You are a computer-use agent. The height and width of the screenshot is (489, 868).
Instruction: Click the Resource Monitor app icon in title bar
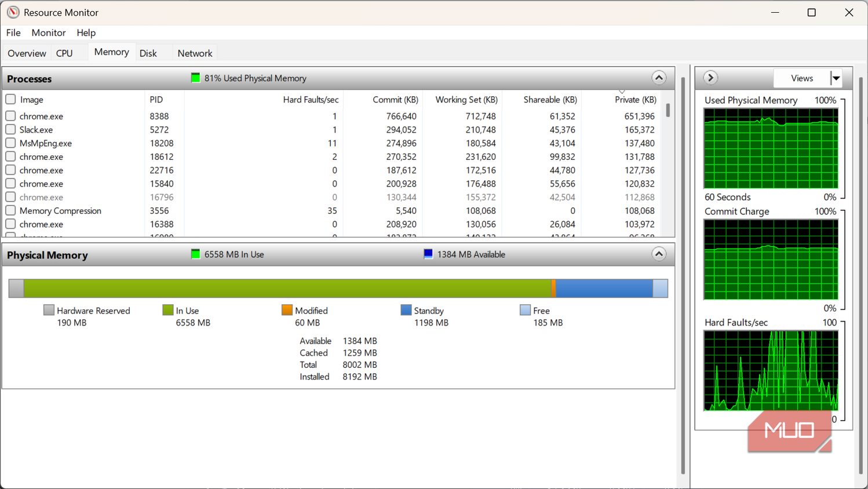click(x=13, y=12)
